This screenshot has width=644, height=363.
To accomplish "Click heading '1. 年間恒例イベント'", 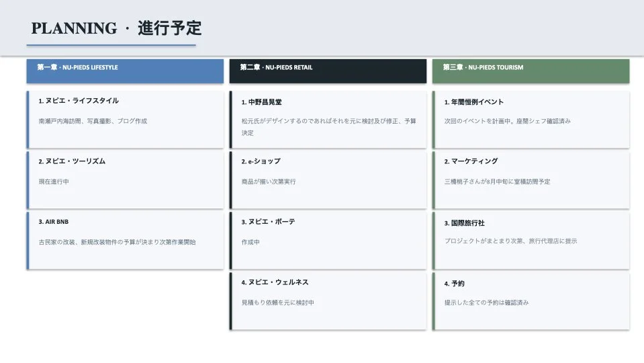I will [473, 102].
